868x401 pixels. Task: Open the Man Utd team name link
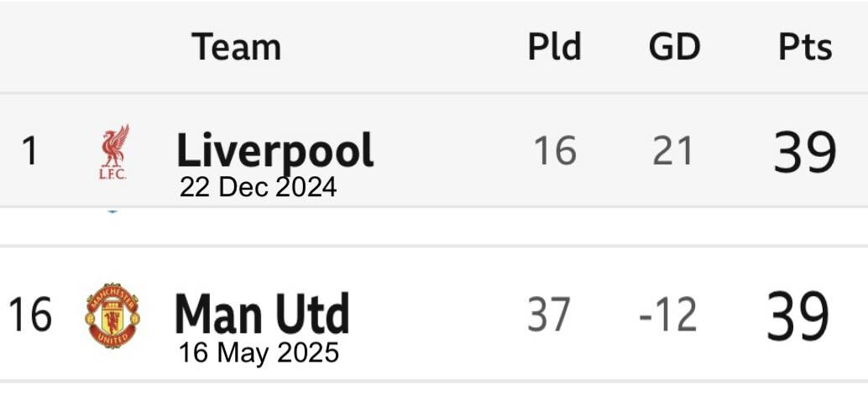pos(262,314)
